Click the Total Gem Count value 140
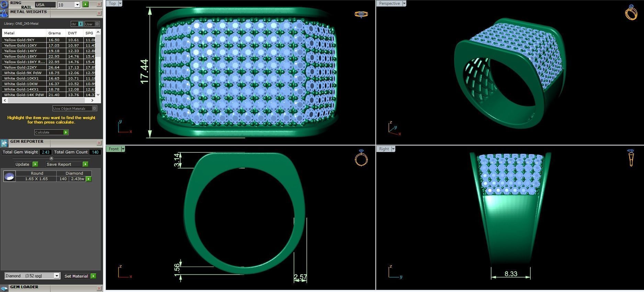 [x=95, y=152]
